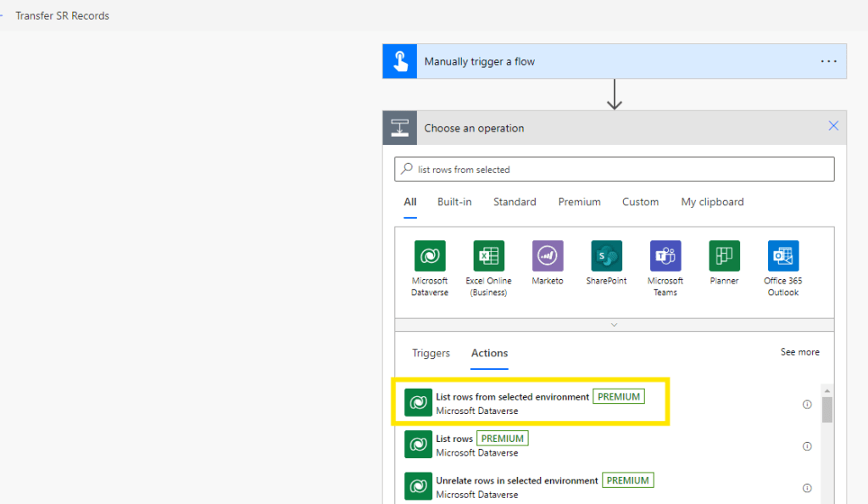Show info for Unrelate rows in selected environment
Image resolution: width=868 pixels, height=504 pixels.
coord(807,488)
